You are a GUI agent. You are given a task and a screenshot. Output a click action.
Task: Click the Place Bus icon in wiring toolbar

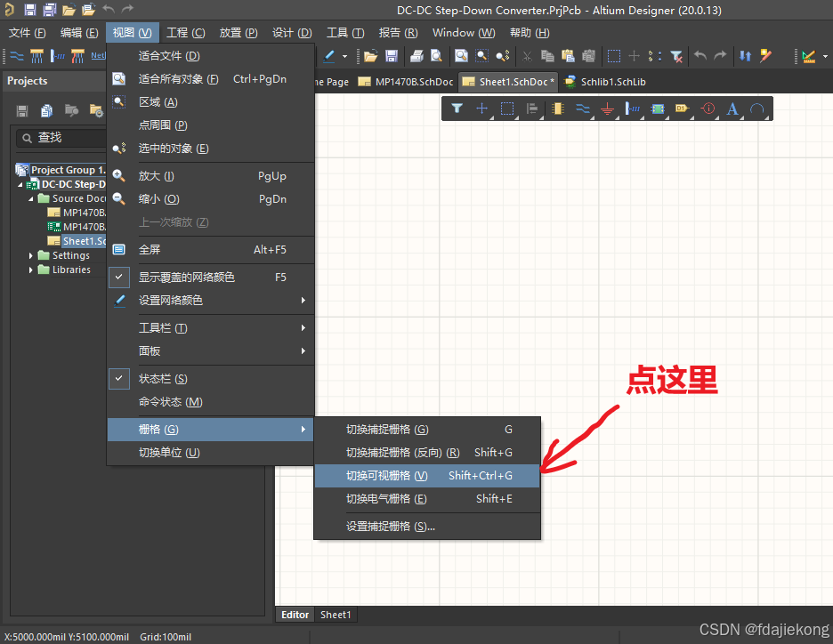[x=36, y=56]
